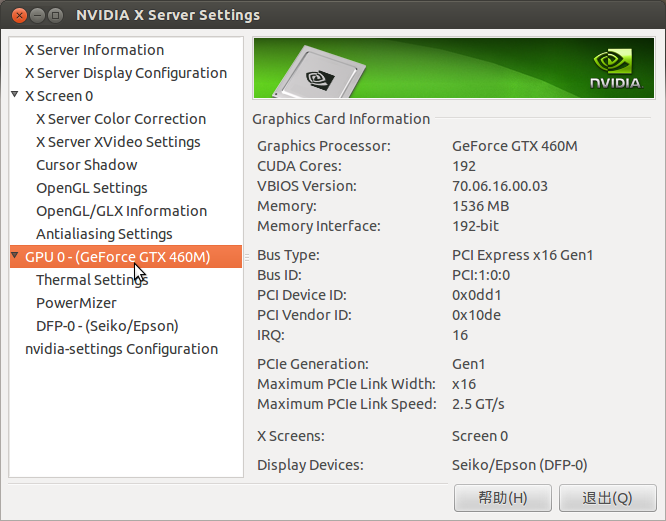
Task: Open Thermal Settings page
Action: 92,280
